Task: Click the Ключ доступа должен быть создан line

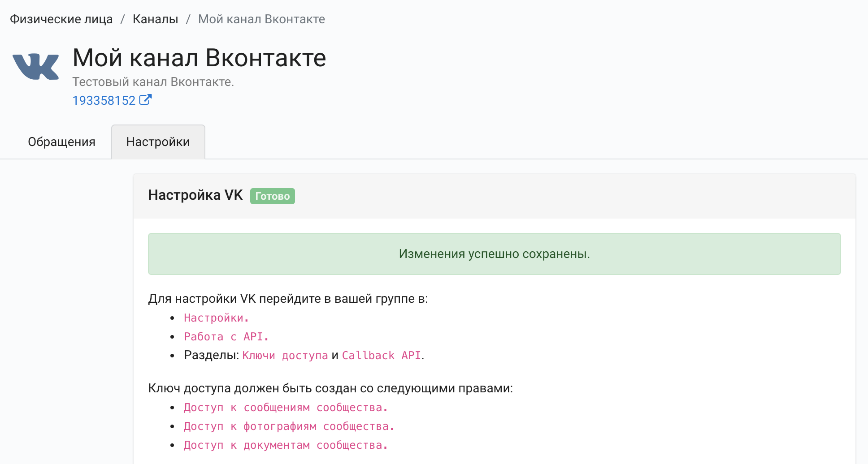Action: coord(330,388)
